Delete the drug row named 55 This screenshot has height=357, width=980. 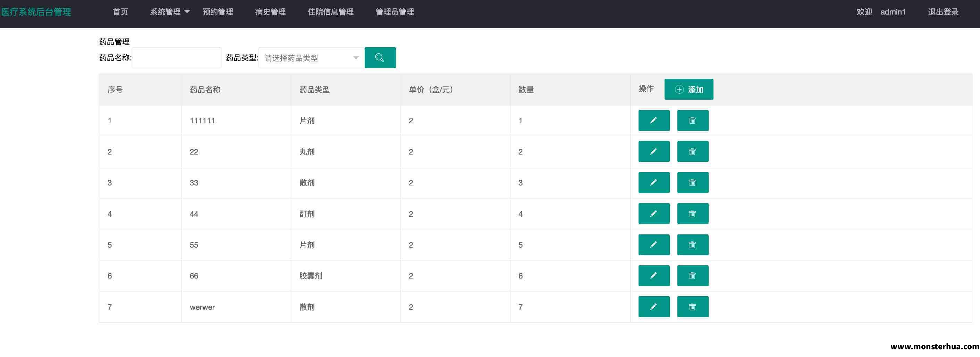pos(692,245)
